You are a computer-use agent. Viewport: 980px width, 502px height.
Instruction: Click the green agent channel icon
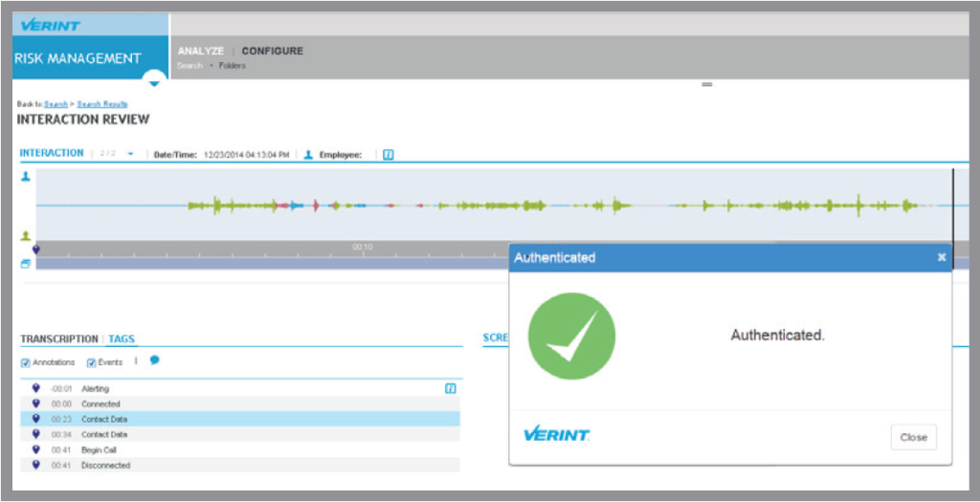[x=26, y=236]
